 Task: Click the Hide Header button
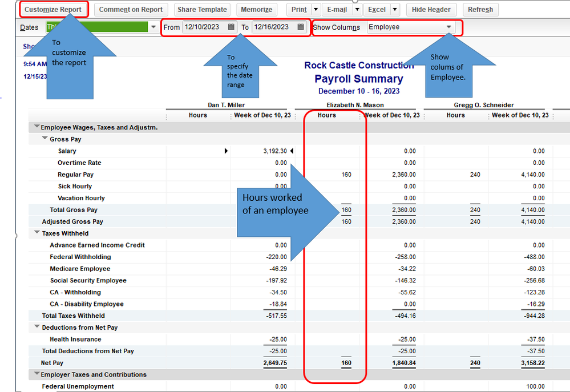(431, 10)
